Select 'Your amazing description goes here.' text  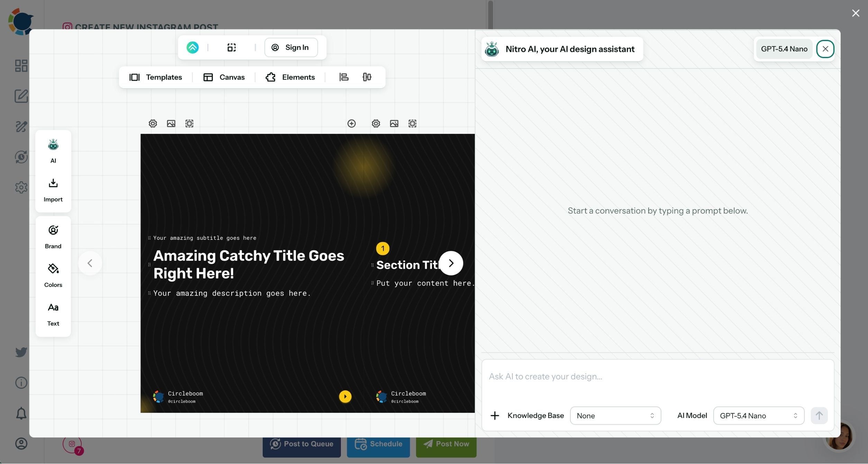coord(232,293)
